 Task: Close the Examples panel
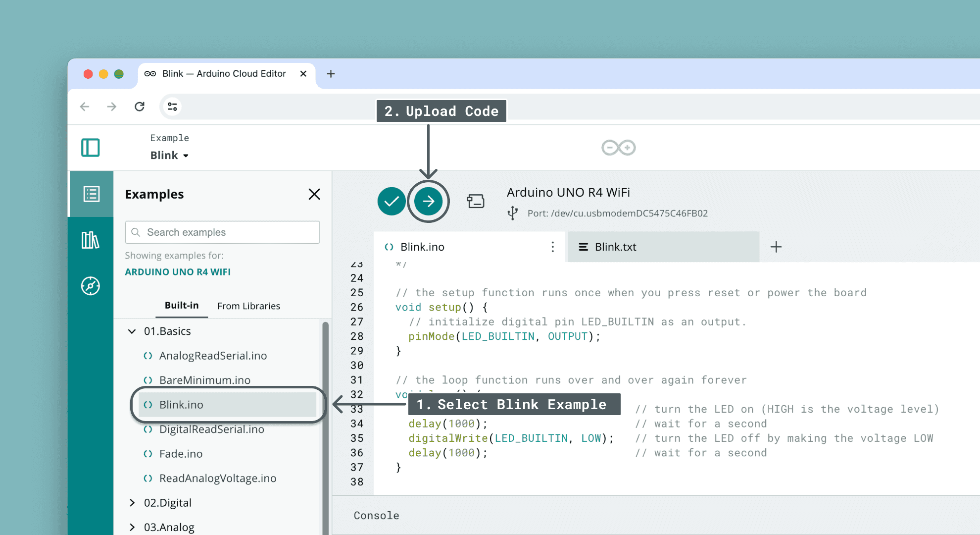point(314,194)
